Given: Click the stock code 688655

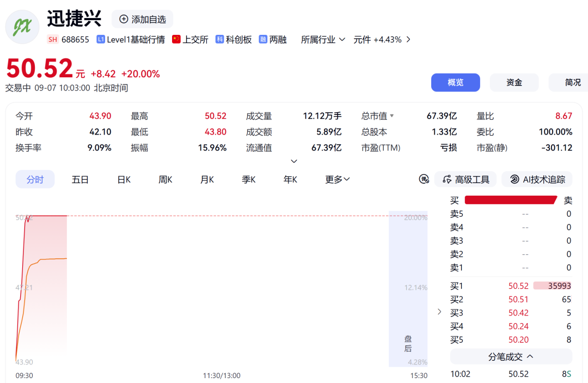Looking at the screenshot, I should click(75, 39).
